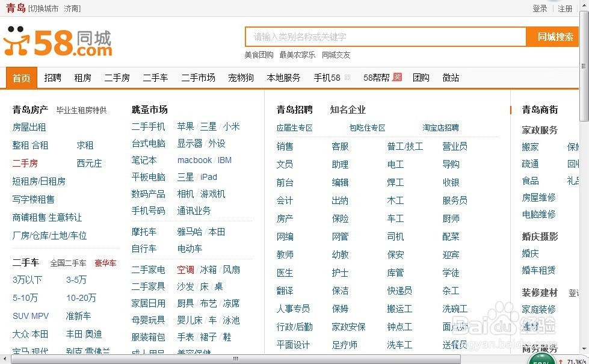This screenshot has height=364, width=589.
Task: Open the 二手车 navigation tab
Action: pos(155,78)
